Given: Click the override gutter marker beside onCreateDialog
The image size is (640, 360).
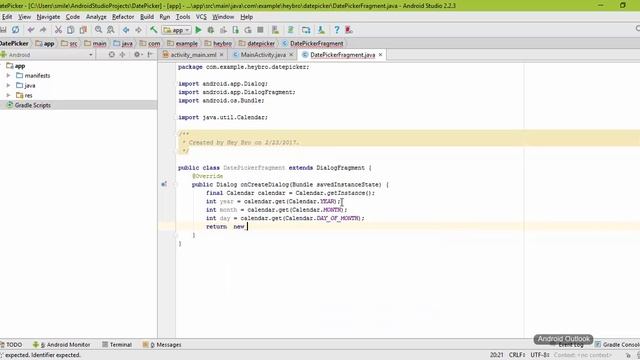Looking at the screenshot, I should click(164, 184).
